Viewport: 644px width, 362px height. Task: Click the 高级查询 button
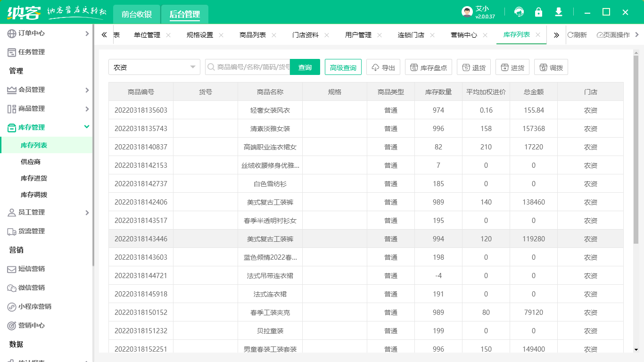point(343,67)
